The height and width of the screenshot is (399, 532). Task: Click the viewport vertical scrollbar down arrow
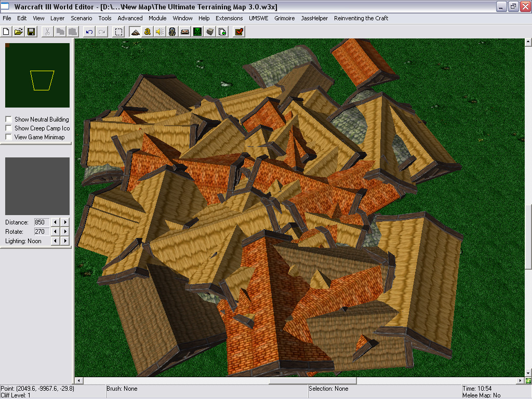(x=528, y=373)
